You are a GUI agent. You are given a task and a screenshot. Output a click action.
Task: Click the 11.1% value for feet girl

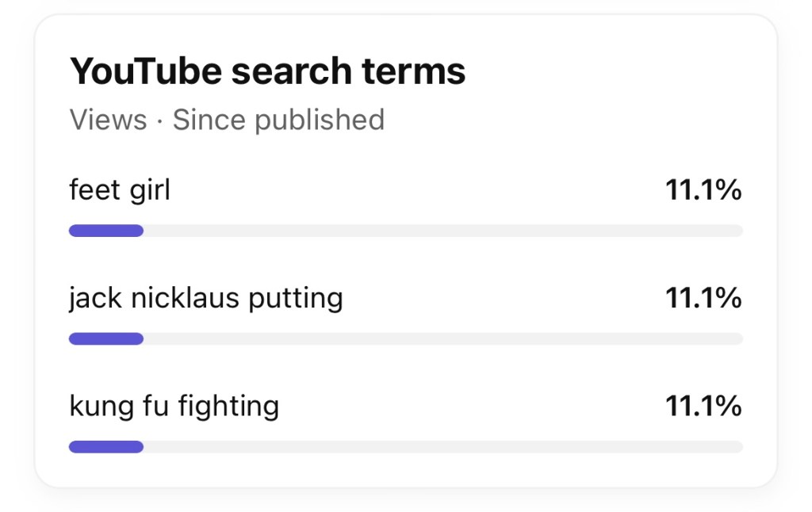(703, 191)
